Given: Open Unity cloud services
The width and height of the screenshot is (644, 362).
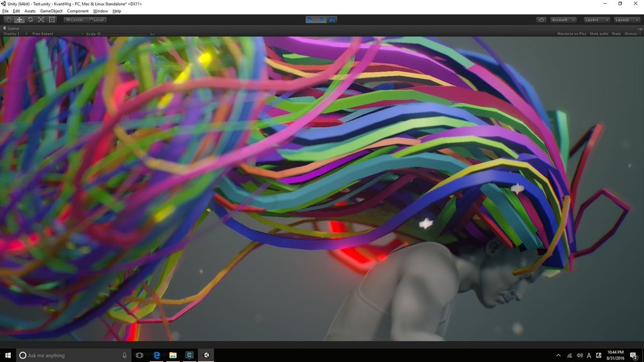Looking at the screenshot, I should click(541, 19).
